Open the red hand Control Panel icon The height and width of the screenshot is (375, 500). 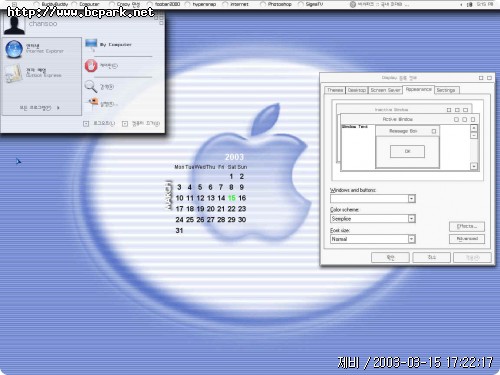coord(91,66)
